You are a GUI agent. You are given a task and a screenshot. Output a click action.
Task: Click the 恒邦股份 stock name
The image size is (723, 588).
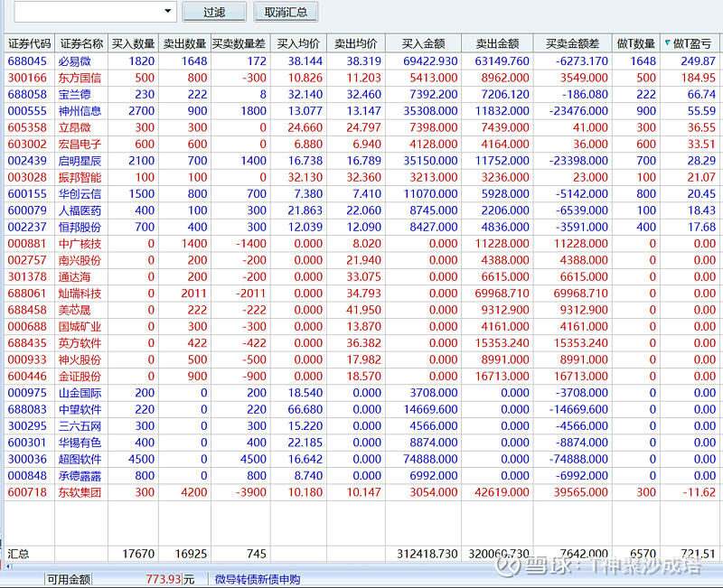click(x=80, y=228)
